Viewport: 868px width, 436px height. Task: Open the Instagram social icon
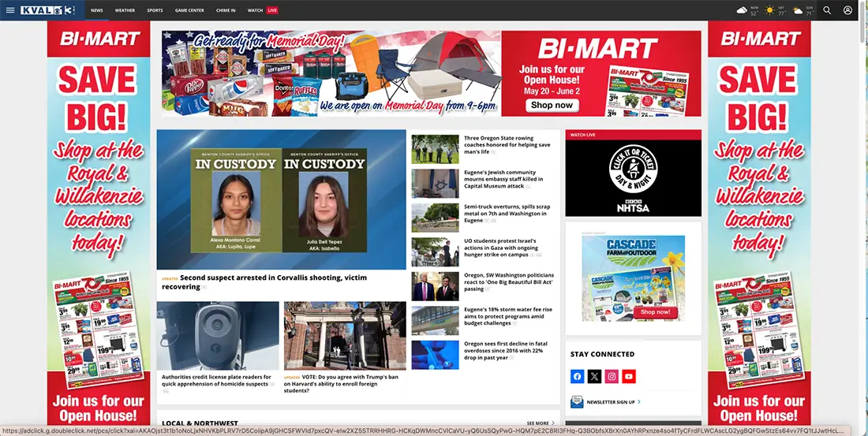[x=612, y=376]
